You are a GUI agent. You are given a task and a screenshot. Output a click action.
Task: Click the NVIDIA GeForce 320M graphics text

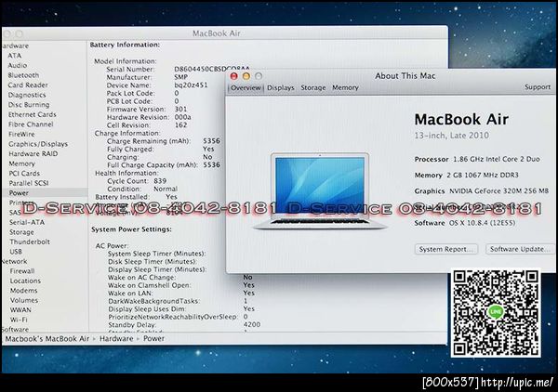(498, 191)
